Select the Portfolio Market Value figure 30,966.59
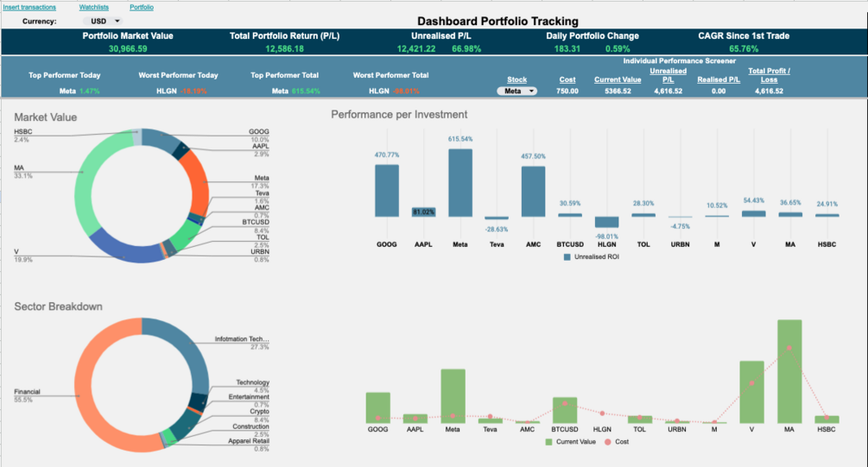This screenshot has height=467, width=868. [x=128, y=48]
